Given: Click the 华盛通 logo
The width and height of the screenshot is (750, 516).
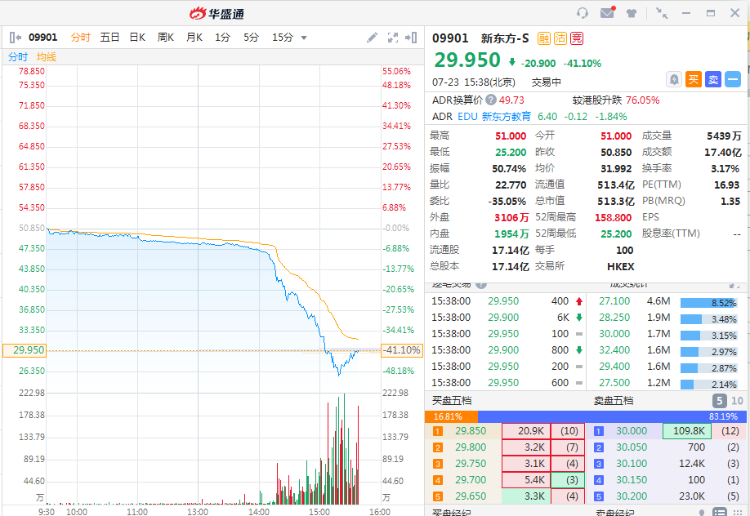Looking at the screenshot, I should 216,13.
